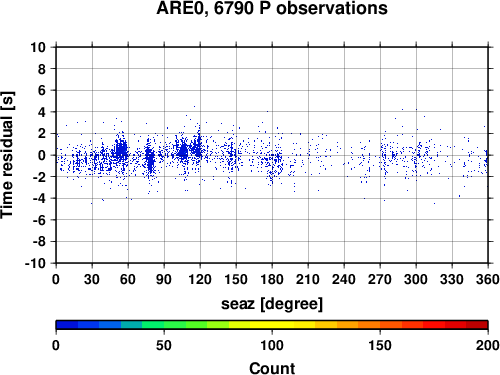This screenshot has width=500, height=375.
Task: Click the x-axis tick label 180
Action: pos(272,279)
